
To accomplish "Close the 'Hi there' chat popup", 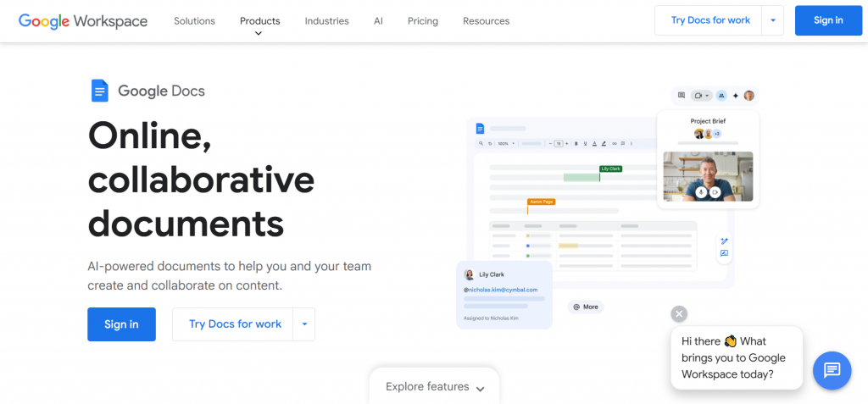I will pos(679,313).
